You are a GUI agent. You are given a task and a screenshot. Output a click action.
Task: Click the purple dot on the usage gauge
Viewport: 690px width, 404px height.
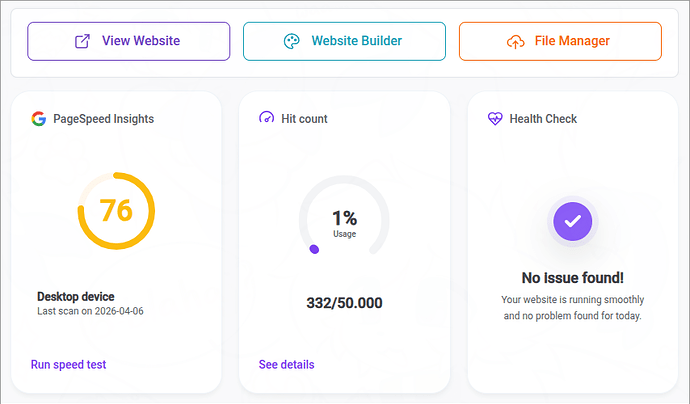tap(314, 249)
